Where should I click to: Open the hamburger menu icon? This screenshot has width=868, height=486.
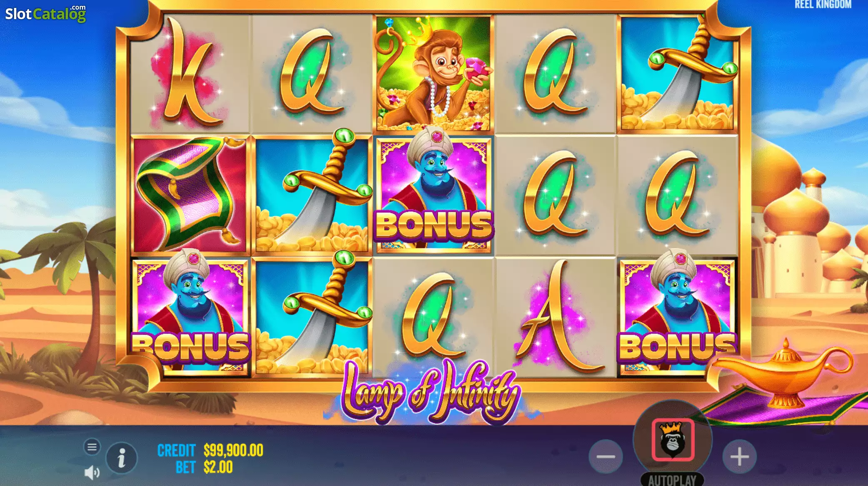[x=92, y=447]
